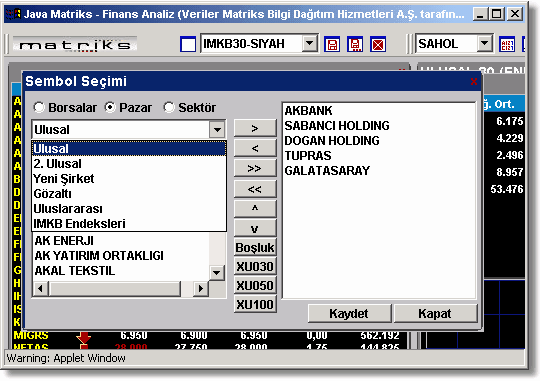Click the red down arrow in MIGRS row

click(x=84, y=337)
